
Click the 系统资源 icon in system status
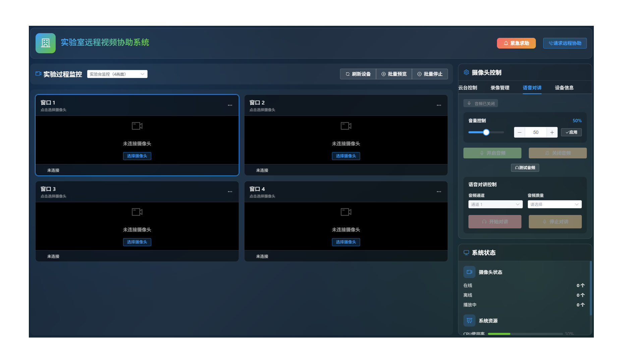(x=469, y=320)
